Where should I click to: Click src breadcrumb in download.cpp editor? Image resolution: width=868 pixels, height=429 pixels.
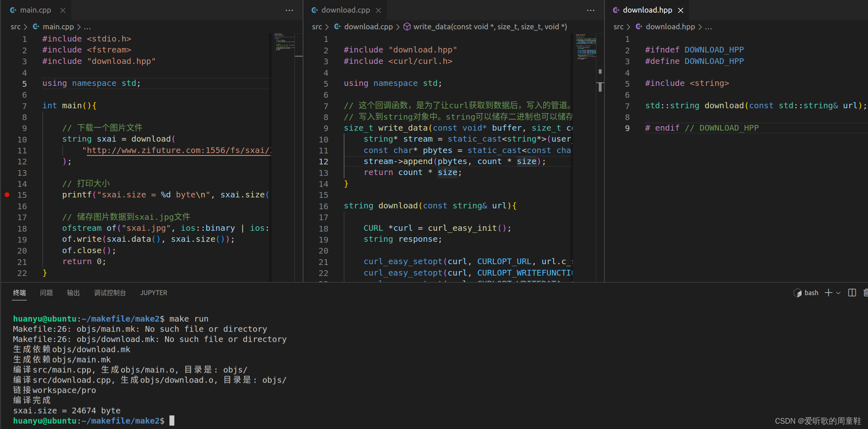click(317, 27)
